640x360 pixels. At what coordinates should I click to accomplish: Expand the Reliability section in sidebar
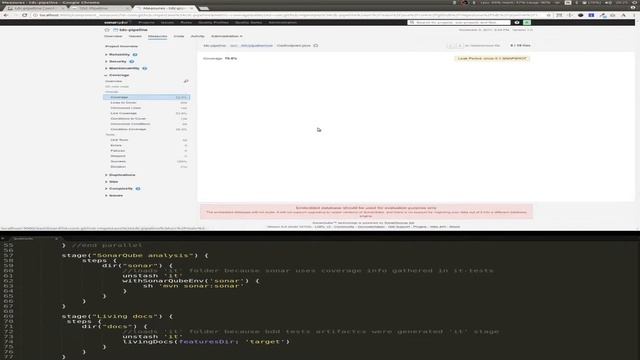point(119,55)
